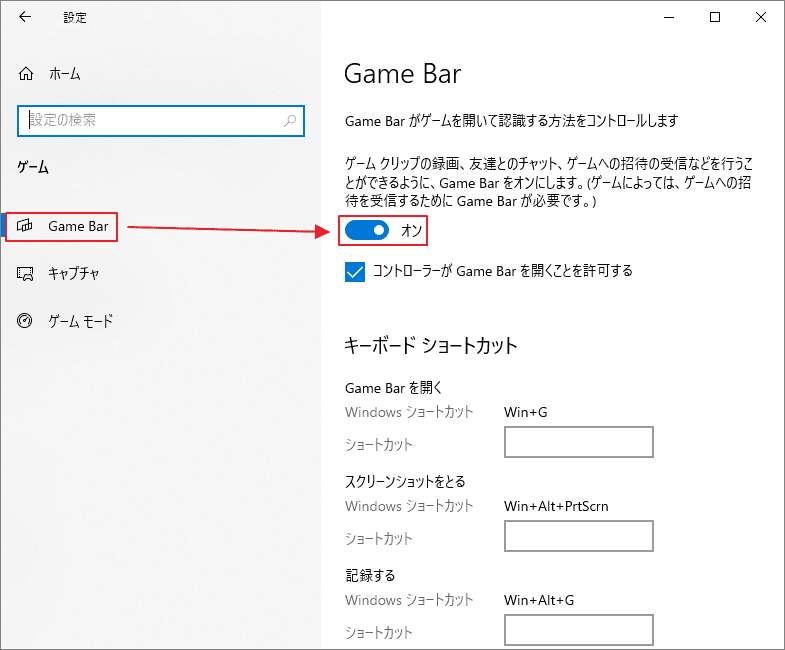
Task: Click the ゲーム category heading
Action: pos(33,167)
